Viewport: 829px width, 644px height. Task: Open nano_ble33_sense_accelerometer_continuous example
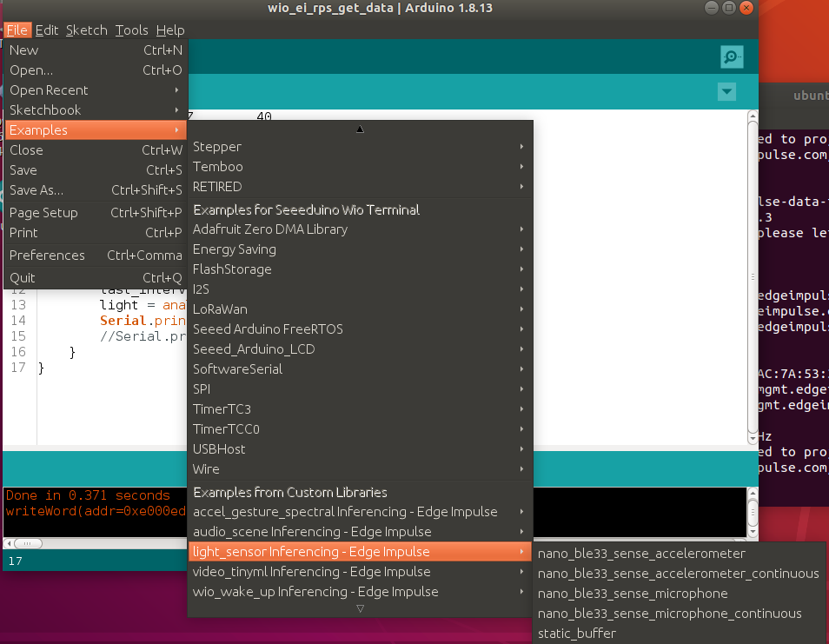[678, 574]
